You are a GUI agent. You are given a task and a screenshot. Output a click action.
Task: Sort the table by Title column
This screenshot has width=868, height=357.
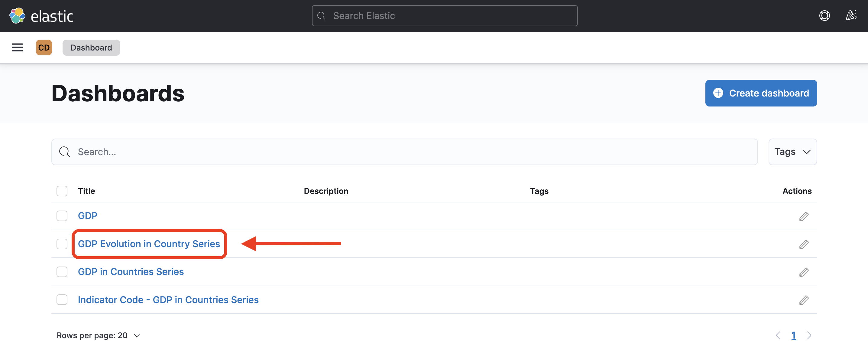pos(87,191)
